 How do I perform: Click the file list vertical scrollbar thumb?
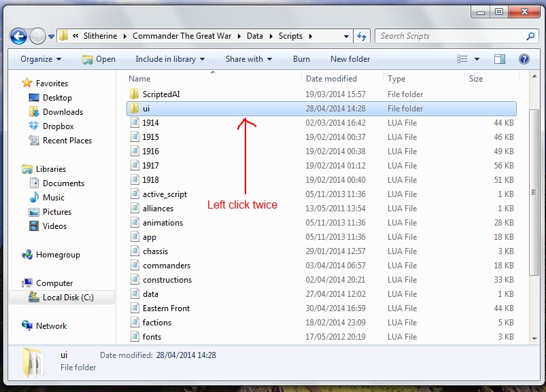coord(534,192)
